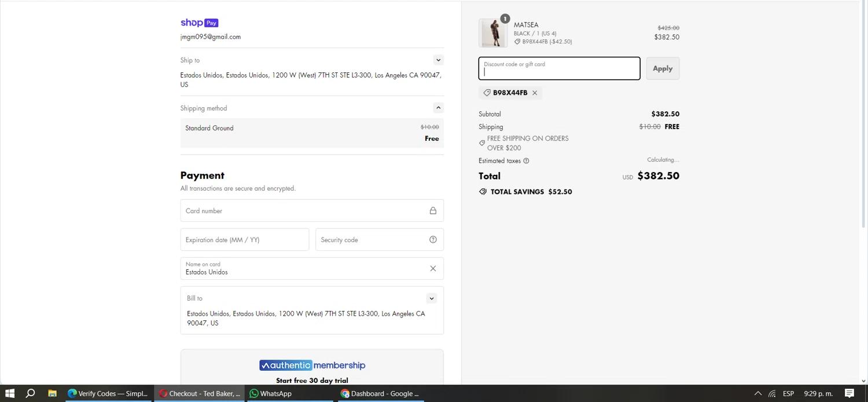The width and height of the screenshot is (868, 402).
Task: Click the B98X44FB discount tag icon
Action: coord(487,93)
